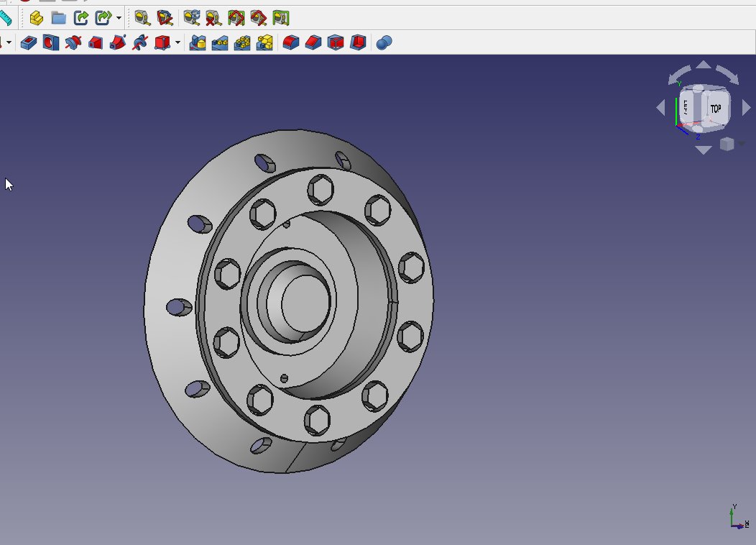The image size is (756, 545).
Task: Toggle Delta measurements, green-framed tape icon
Action: tap(281, 18)
